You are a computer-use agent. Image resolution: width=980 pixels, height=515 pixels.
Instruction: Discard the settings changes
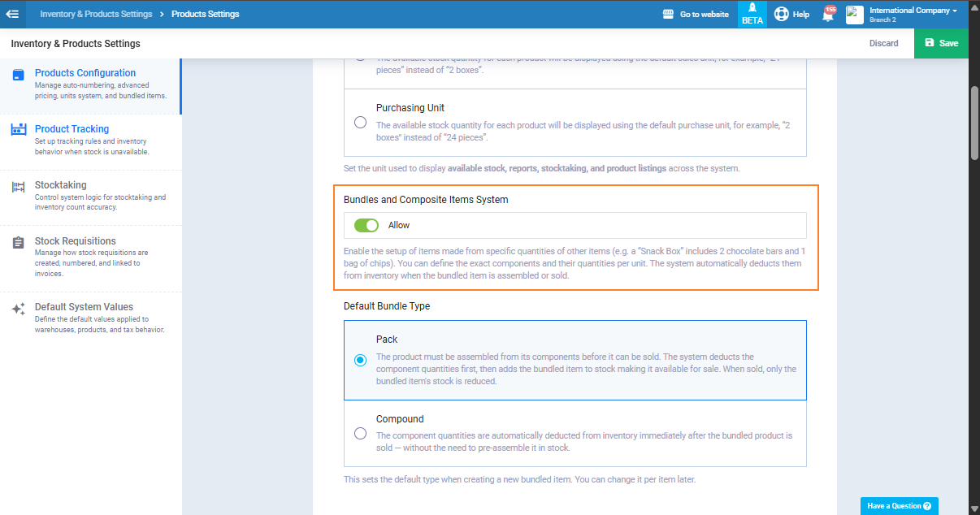pyautogui.click(x=883, y=43)
